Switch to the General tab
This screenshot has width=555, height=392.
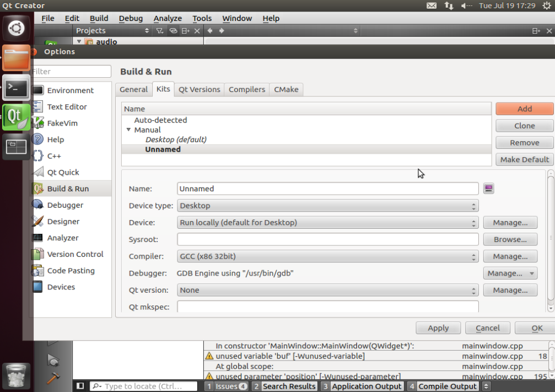point(133,89)
